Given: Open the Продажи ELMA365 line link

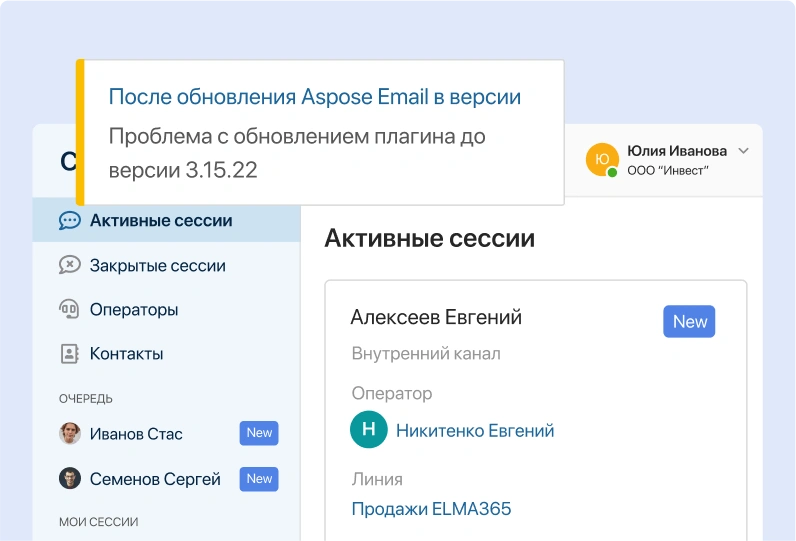Looking at the screenshot, I should 432,509.
